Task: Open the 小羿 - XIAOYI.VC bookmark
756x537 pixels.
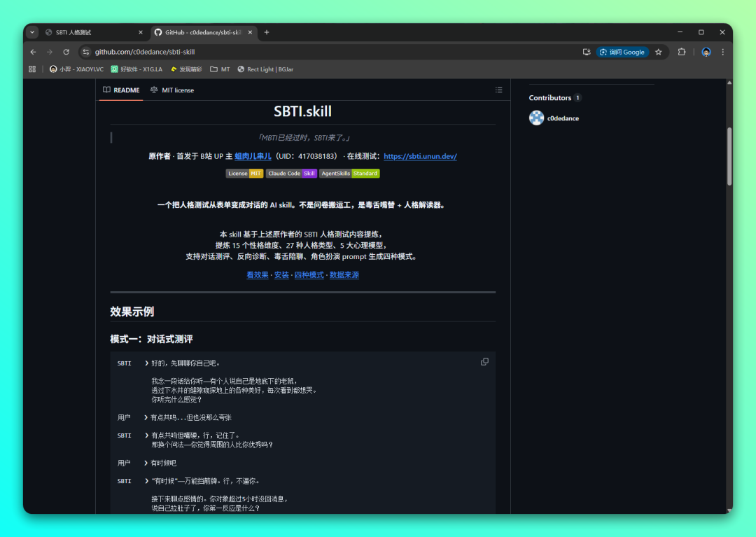Action: [x=77, y=69]
